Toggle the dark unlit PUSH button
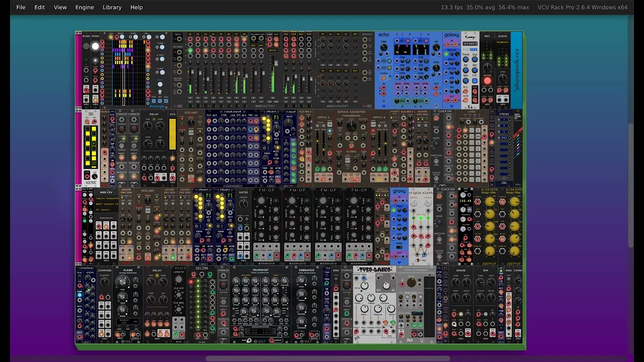The width and height of the screenshot is (644, 362). coord(86,46)
